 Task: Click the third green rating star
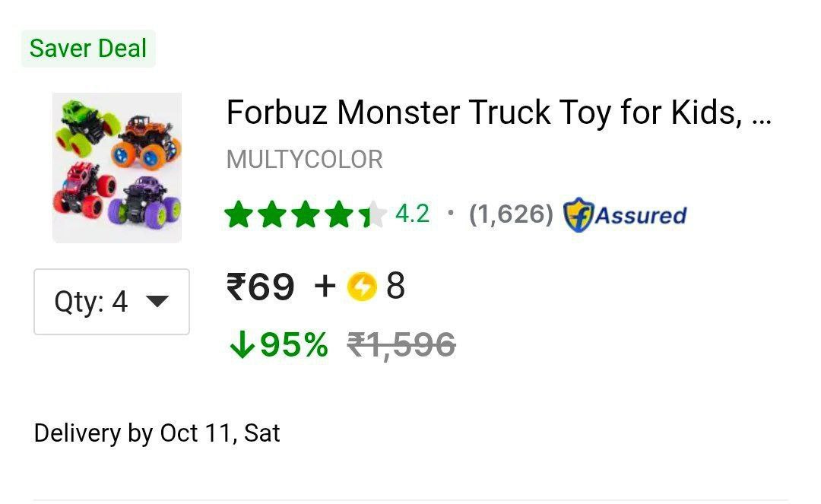[306, 215]
